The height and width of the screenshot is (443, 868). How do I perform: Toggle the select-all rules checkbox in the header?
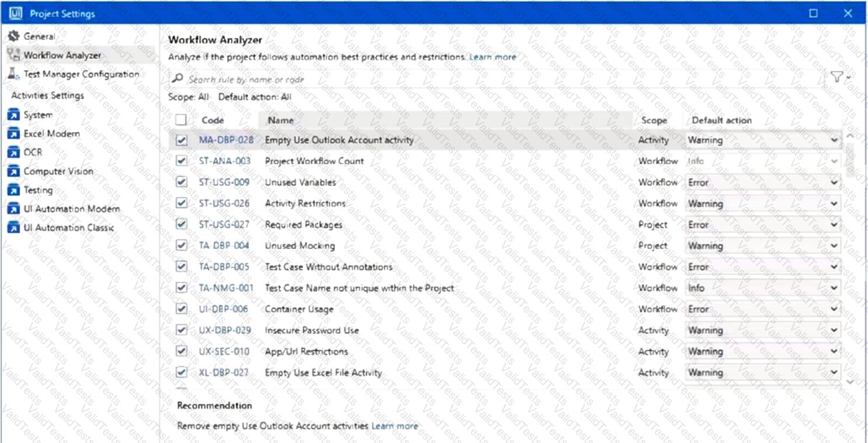[182, 119]
